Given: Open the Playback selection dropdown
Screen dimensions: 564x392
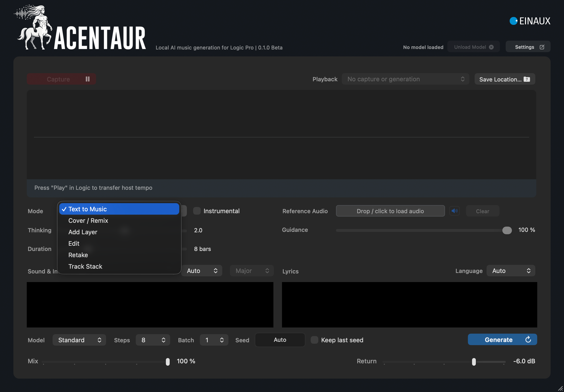Looking at the screenshot, I should tap(405, 79).
